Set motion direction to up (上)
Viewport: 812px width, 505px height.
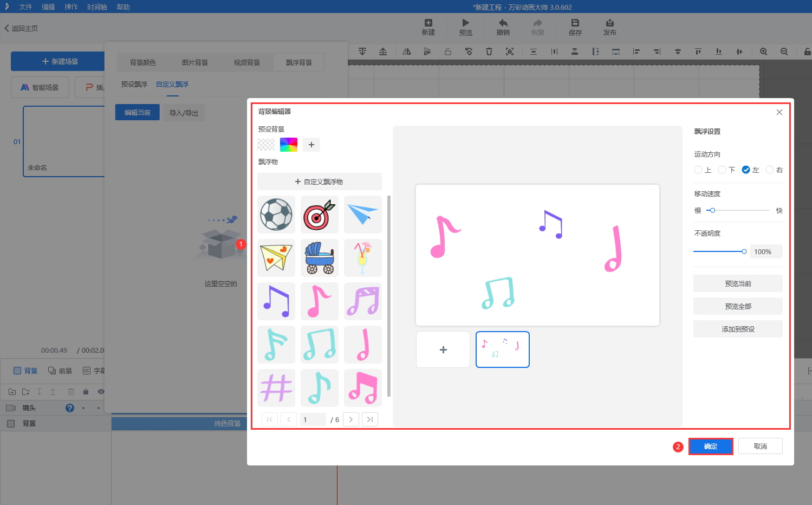[x=698, y=170]
